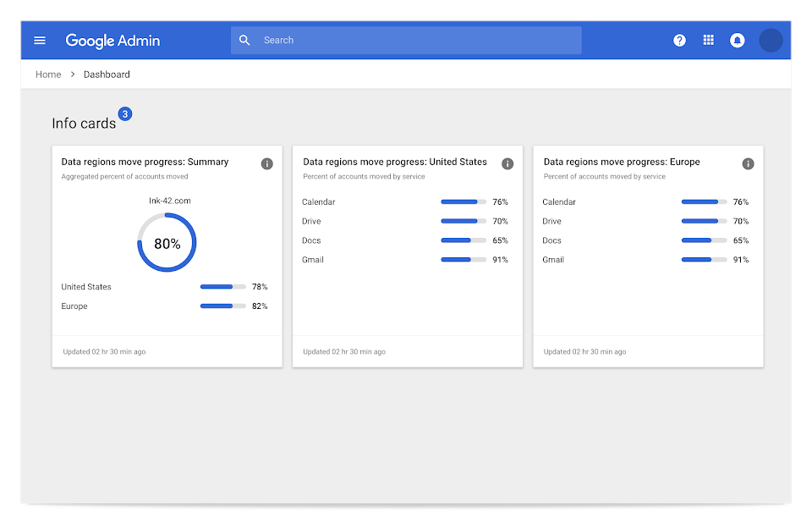Click the Info cards count badge

point(125,113)
